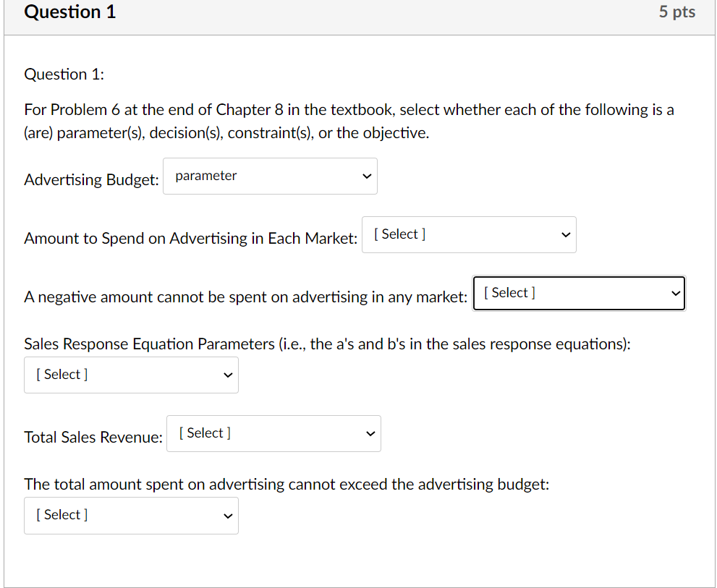This screenshot has width=717, height=588.
Task: Click the Sales Response Equation question text
Action: tap(327, 344)
